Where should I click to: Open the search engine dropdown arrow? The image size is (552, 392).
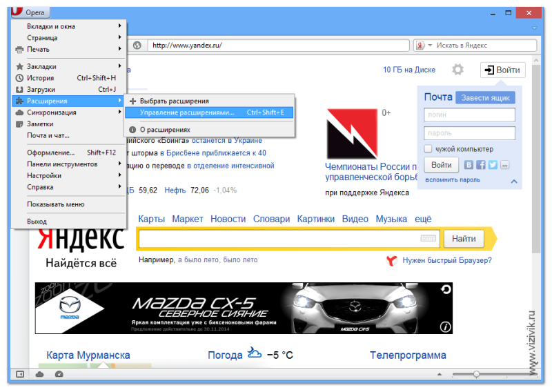(430, 46)
